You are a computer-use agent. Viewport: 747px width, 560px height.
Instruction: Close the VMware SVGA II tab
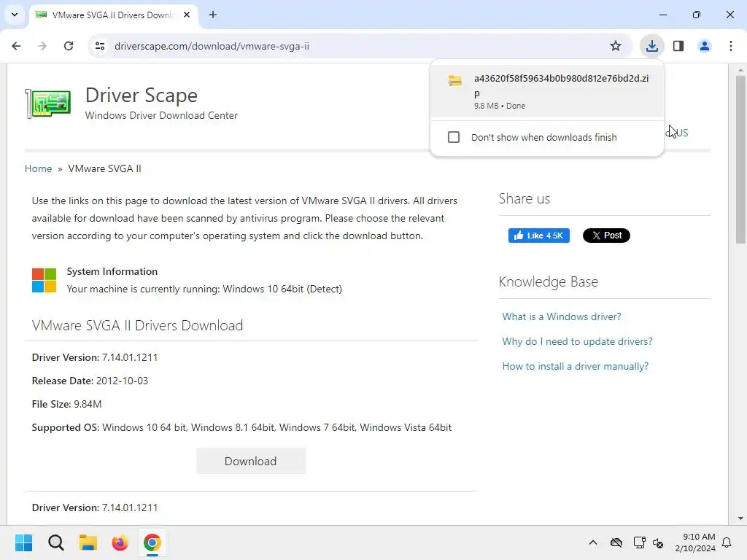187,15
